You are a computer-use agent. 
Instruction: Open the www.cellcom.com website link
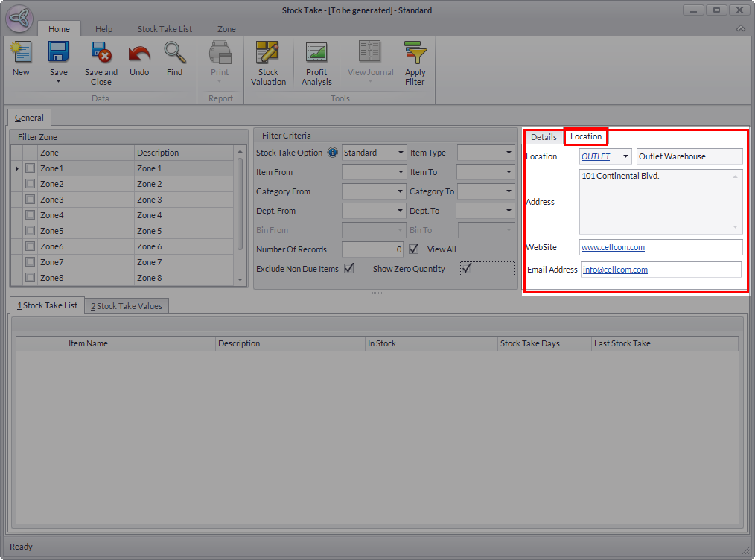click(613, 247)
